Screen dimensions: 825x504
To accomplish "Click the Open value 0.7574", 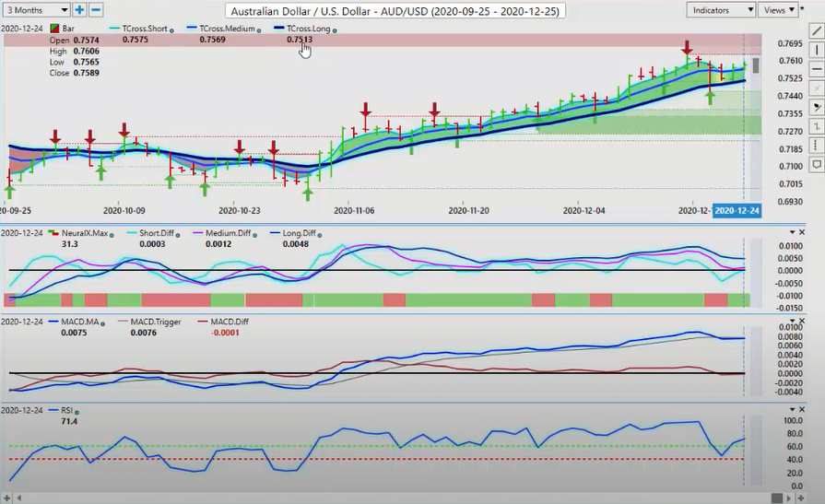I will [x=87, y=40].
